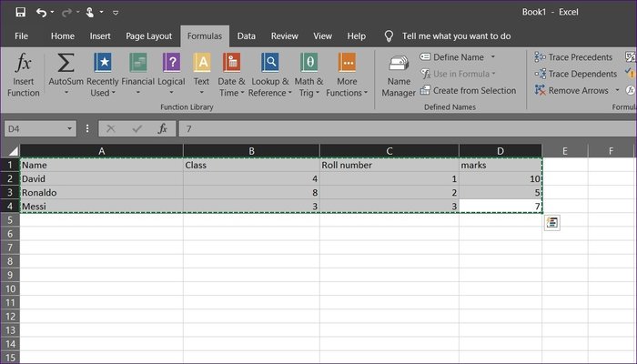The height and width of the screenshot is (364, 637).
Task: Expand the Define Name dropdown arrow
Action: (x=493, y=57)
